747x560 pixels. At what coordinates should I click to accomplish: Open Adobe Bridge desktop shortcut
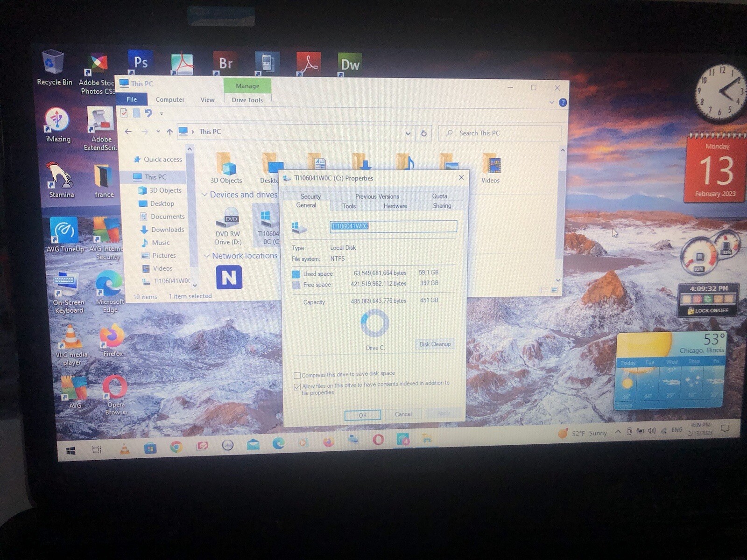click(x=225, y=63)
